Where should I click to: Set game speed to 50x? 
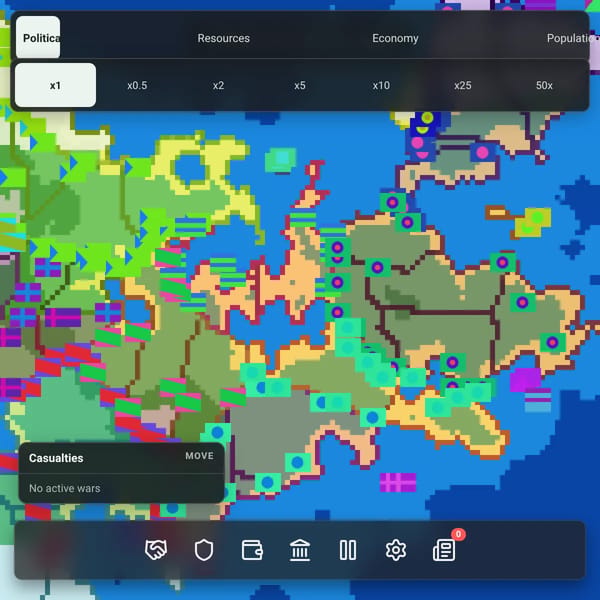click(x=544, y=85)
